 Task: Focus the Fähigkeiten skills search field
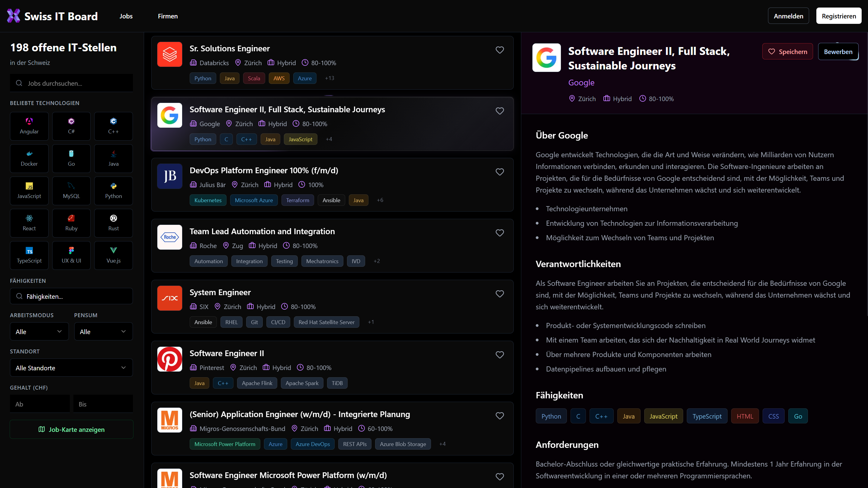pyautogui.click(x=72, y=296)
